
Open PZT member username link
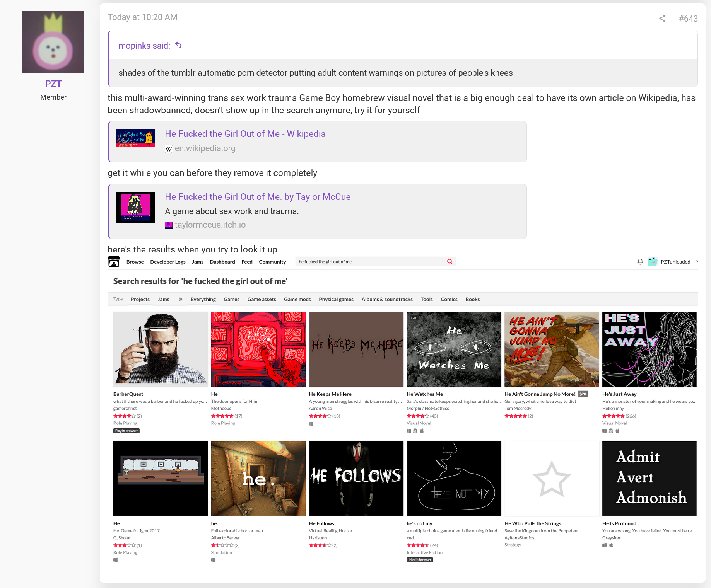53,84
